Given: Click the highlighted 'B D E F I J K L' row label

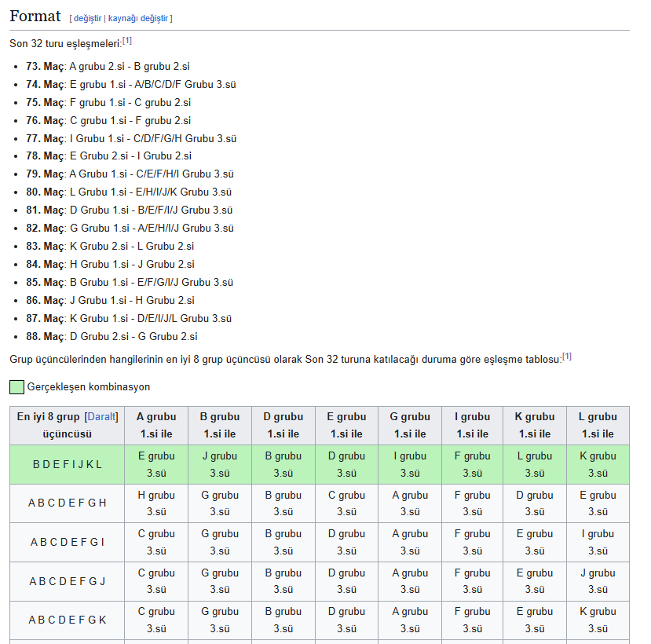Looking at the screenshot, I should (x=68, y=465).
